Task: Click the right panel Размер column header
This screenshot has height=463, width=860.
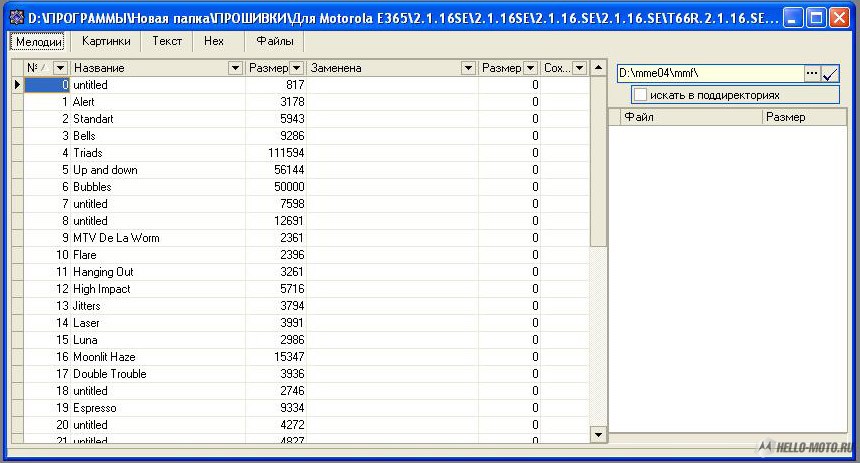Action: [x=805, y=117]
